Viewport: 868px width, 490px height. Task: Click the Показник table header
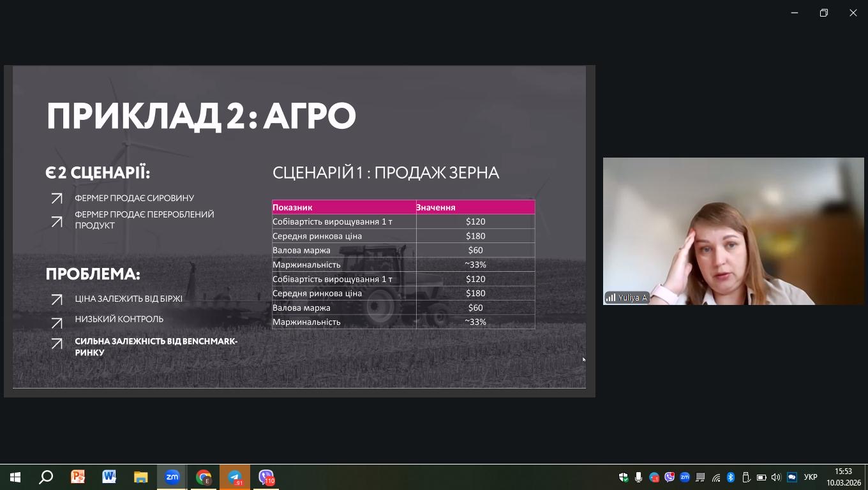click(x=344, y=207)
